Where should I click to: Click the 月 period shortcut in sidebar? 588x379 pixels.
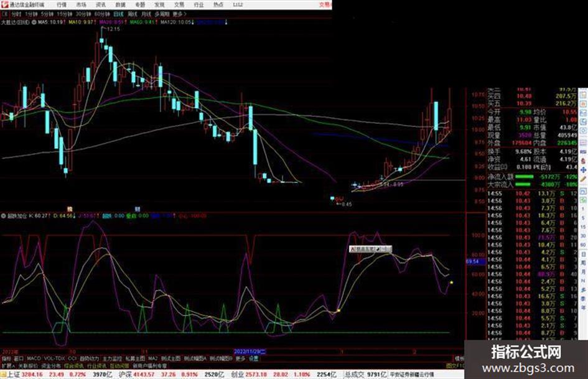[x=584, y=272]
